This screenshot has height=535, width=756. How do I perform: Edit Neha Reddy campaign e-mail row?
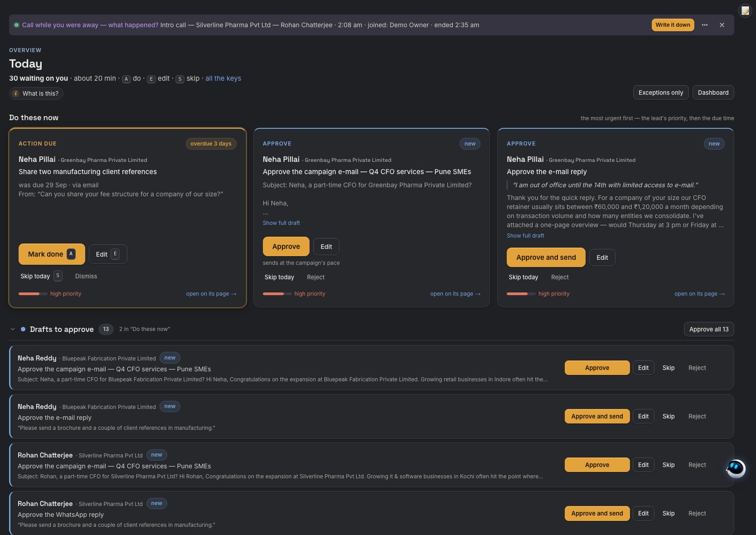click(644, 368)
